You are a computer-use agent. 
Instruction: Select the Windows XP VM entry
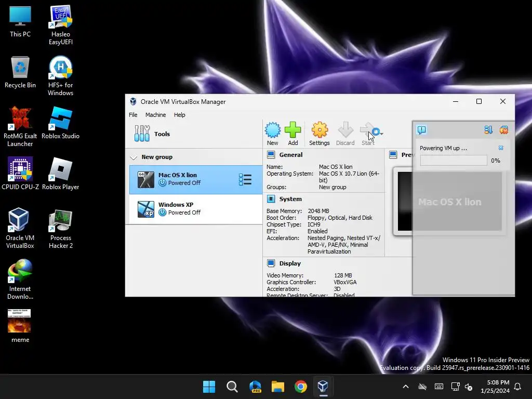(x=196, y=209)
